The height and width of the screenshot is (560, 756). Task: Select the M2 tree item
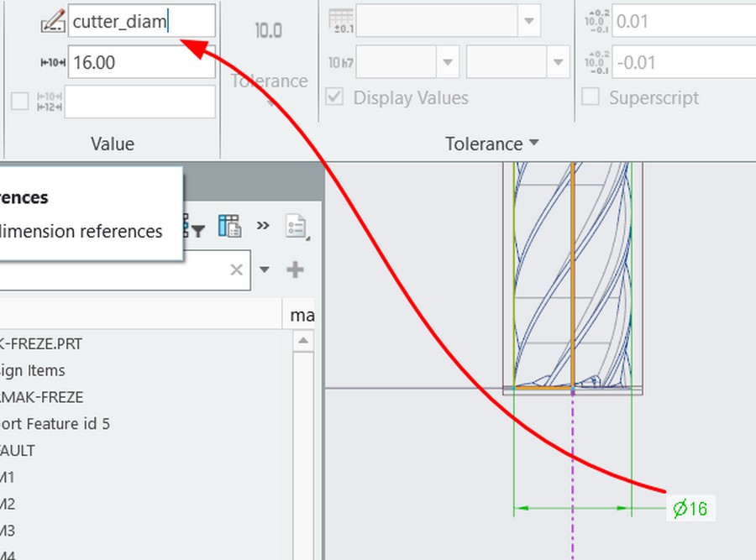8,504
